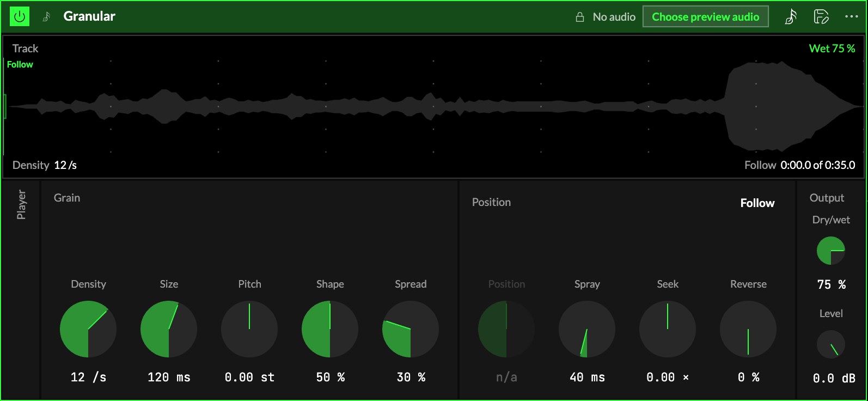Click the Output section heading
Image resolution: width=868 pixels, height=401 pixels.
(827, 198)
